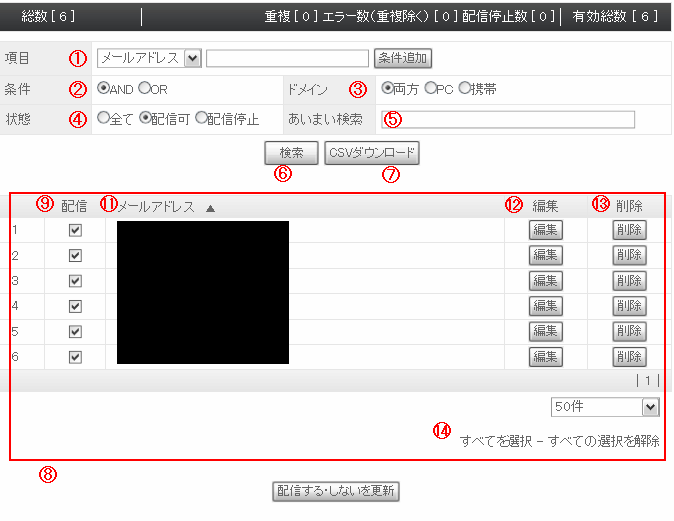The height and width of the screenshot is (521, 674).
Task: Click 編集 button for row 2
Action: 545,255
